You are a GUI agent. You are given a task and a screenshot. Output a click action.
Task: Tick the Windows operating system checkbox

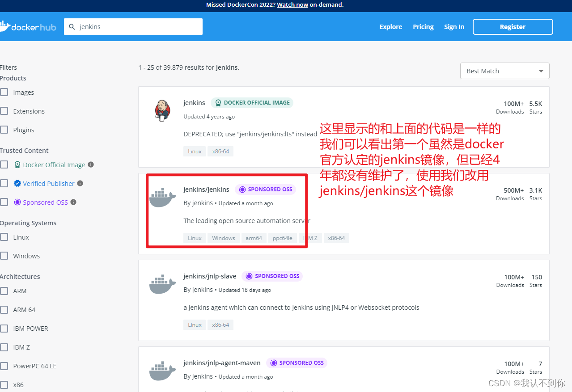pyautogui.click(x=4, y=256)
